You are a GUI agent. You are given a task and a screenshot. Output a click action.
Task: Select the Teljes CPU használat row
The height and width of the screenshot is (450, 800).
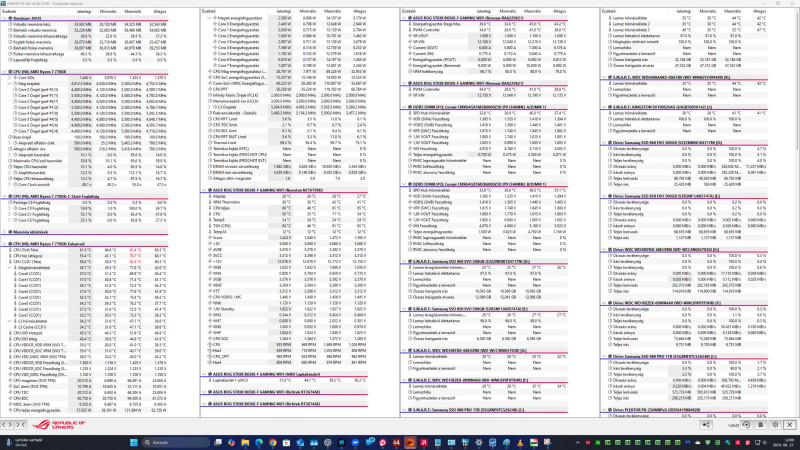tap(84, 167)
